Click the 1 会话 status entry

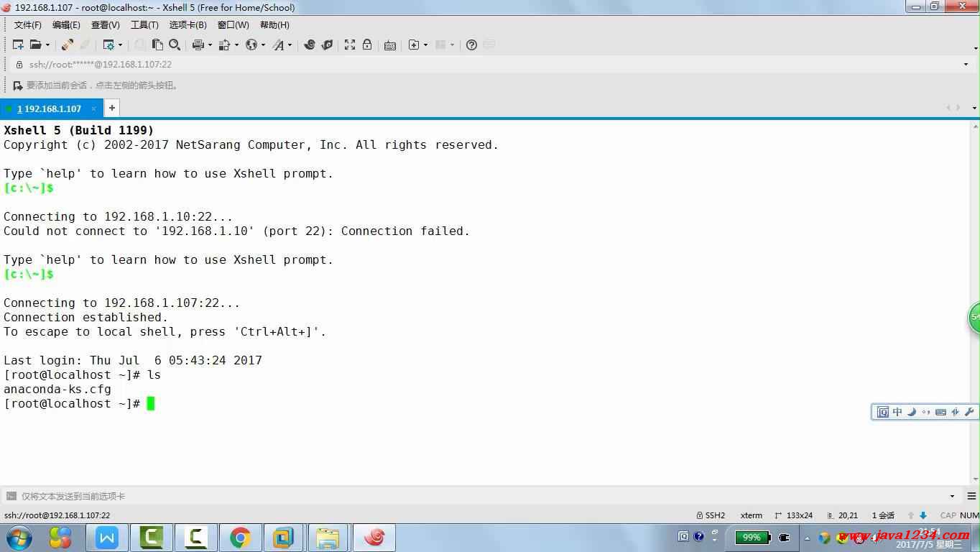(x=883, y=515)
